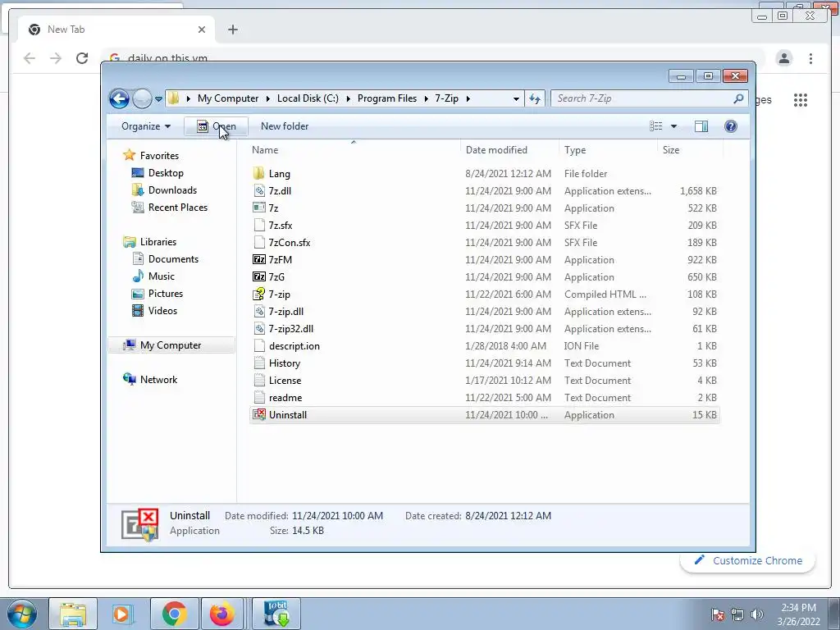Select My Computer in navigation pane
840x630 pixels.
point(171,345)
